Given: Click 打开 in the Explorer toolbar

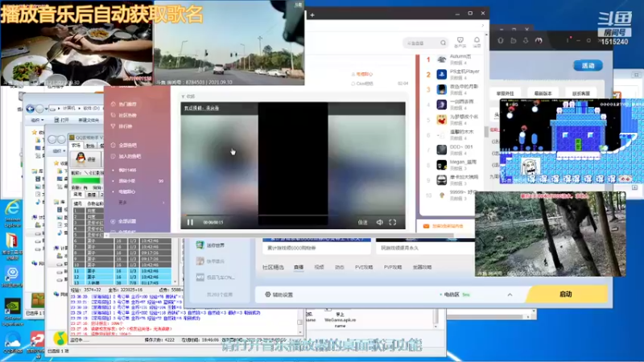Looking at the screenshot, I should coord(62,120).
